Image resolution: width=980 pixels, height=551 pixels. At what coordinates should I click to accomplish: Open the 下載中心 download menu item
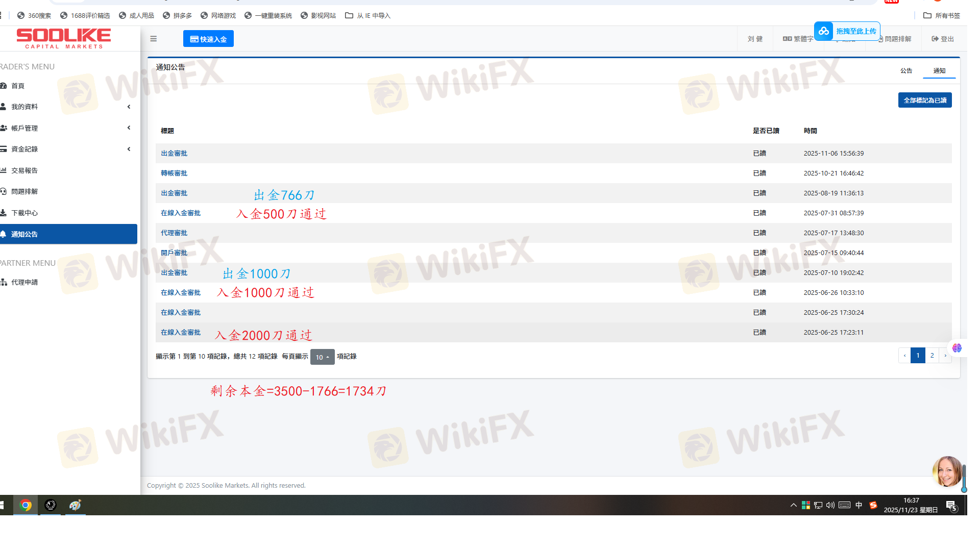point(24,213)
